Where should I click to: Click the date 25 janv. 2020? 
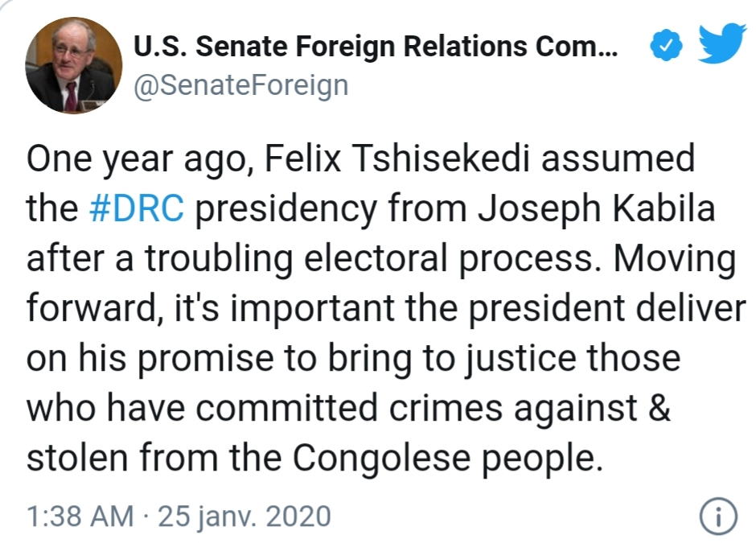244,516
